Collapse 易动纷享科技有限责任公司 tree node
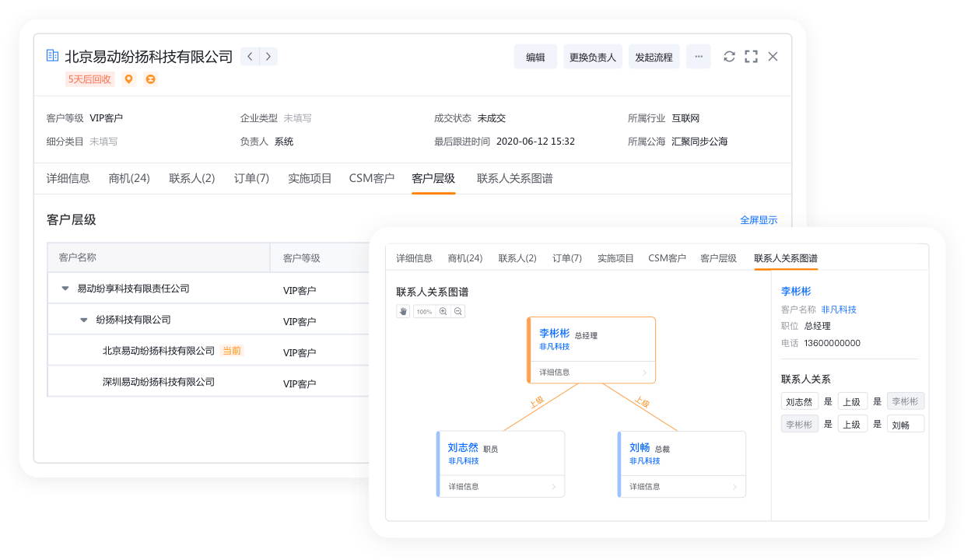971x560 pixels. (65, 289)
